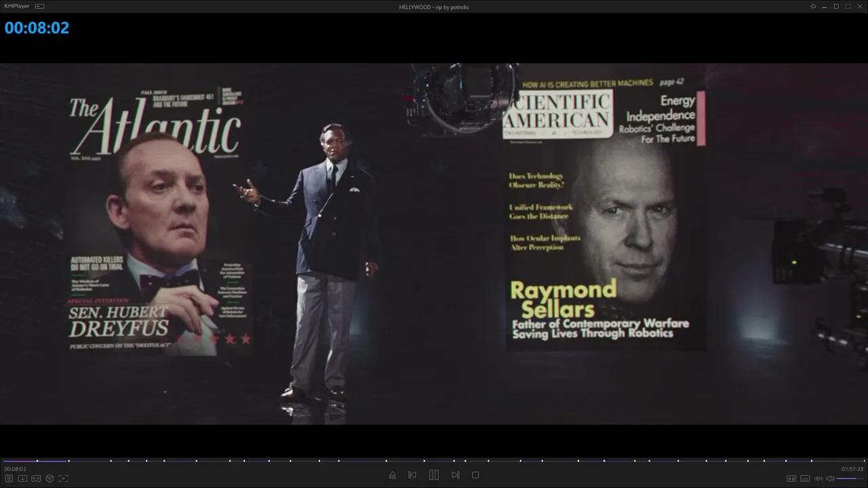Skip to the previous track
Image resolution: width=868 pixels, height=488 pixels.
click(412, 475)
